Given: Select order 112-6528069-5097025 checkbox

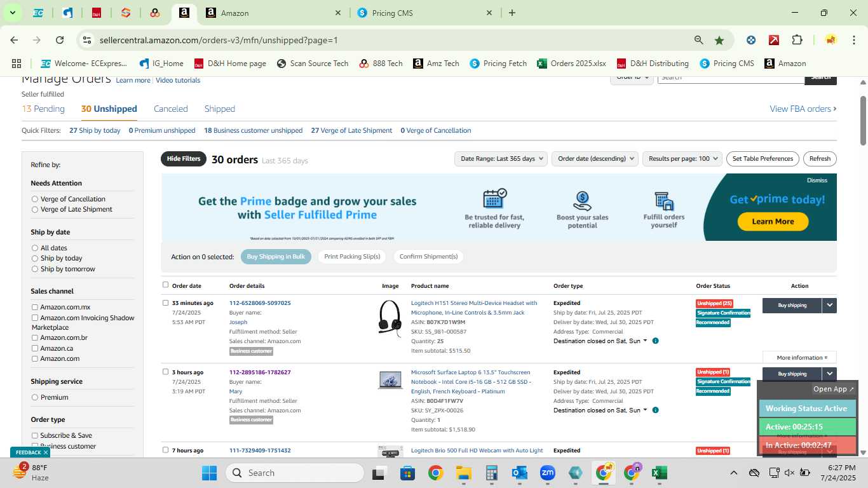Looking at the screenshot, I should click(166, 302).
